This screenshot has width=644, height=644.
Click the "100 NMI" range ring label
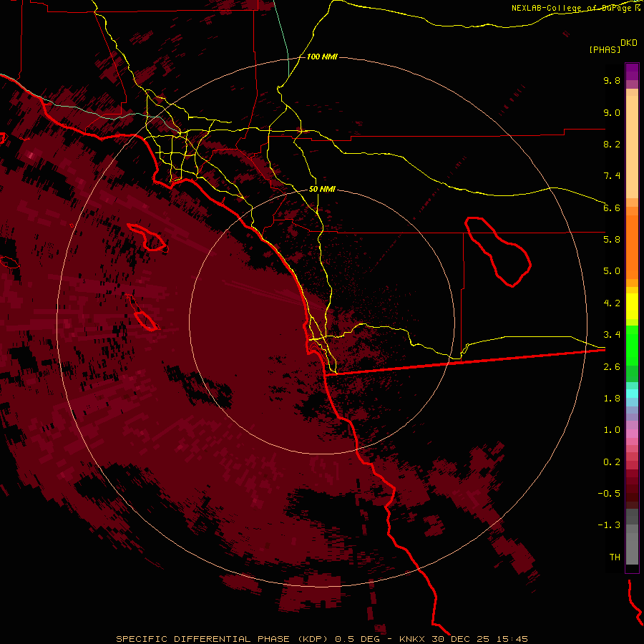[322, 57]
